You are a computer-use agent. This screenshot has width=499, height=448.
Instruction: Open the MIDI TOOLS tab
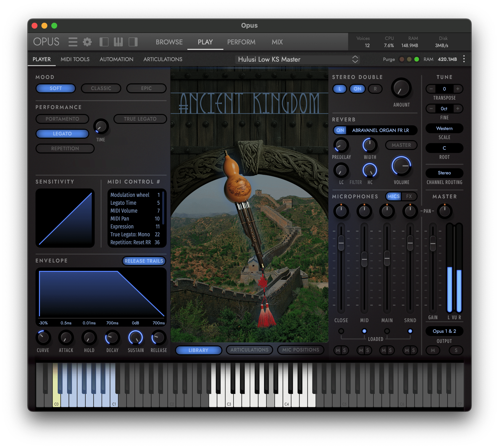75,59
